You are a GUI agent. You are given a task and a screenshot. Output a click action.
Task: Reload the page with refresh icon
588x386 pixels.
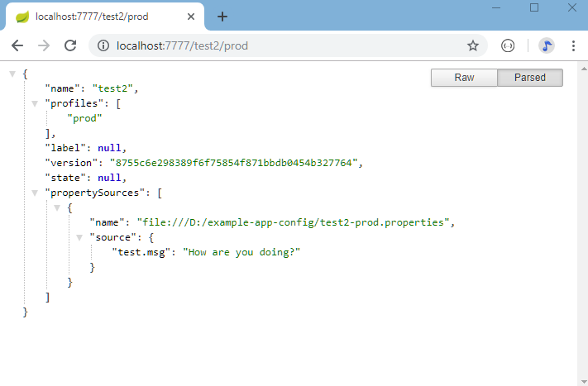click(70, 46)
